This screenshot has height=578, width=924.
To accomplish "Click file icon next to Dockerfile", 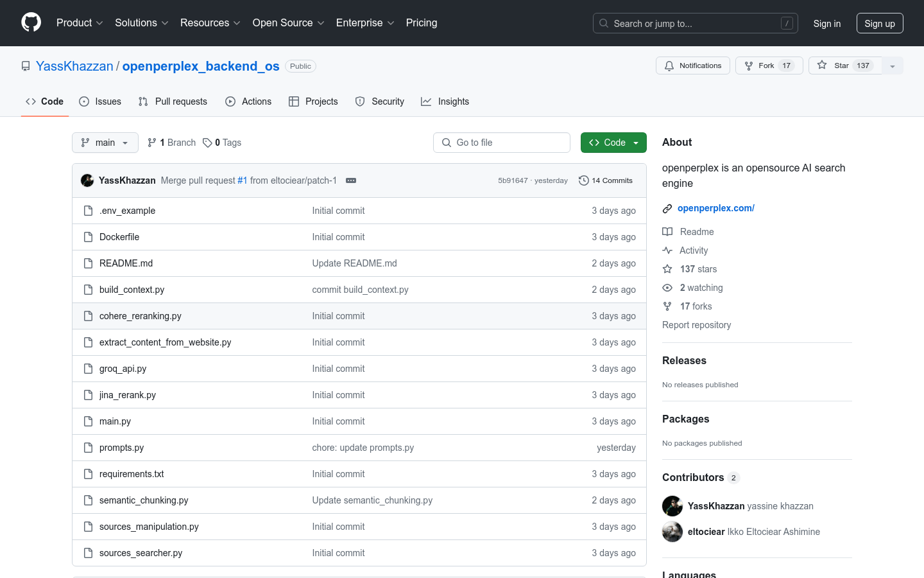I will click(89, 237).
